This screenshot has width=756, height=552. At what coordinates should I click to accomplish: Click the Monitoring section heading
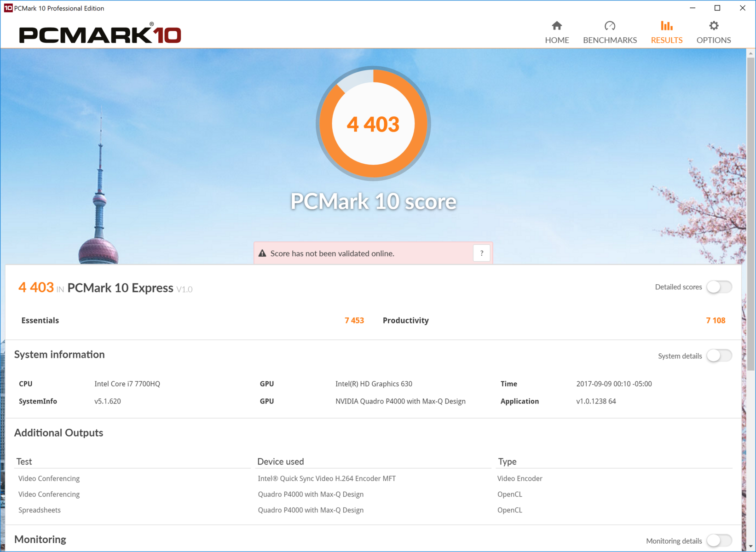click(40, 539)
